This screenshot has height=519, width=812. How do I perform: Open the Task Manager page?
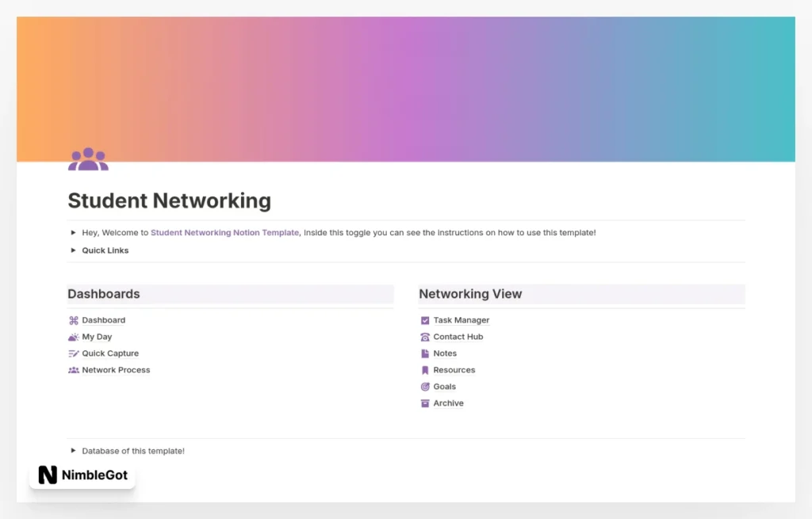click(x=462, y=320)
